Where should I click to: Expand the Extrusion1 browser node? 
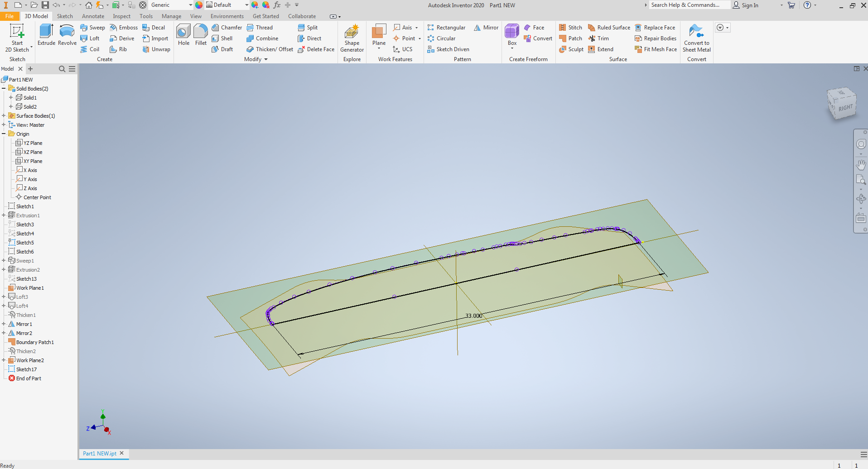pos(4,215)
